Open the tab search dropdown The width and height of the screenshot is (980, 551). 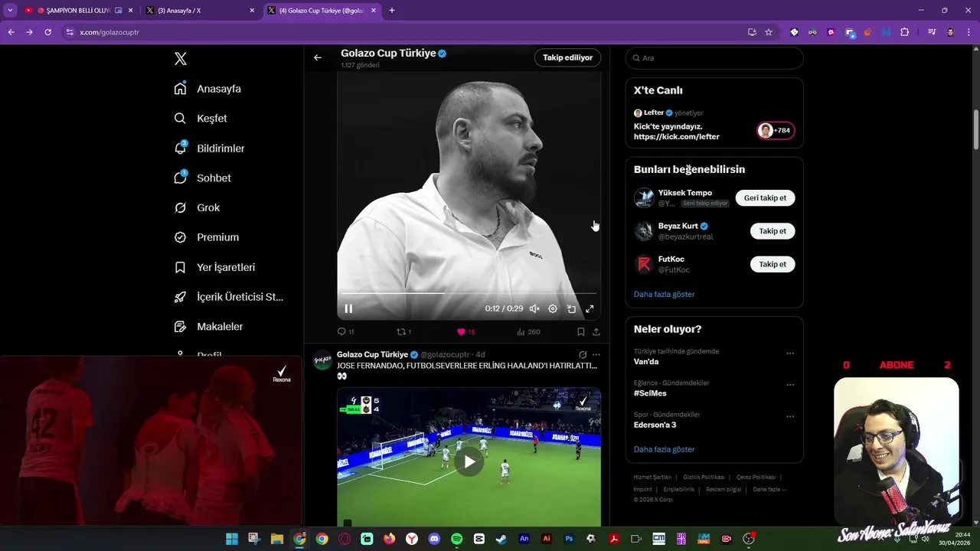coord(10,11)
